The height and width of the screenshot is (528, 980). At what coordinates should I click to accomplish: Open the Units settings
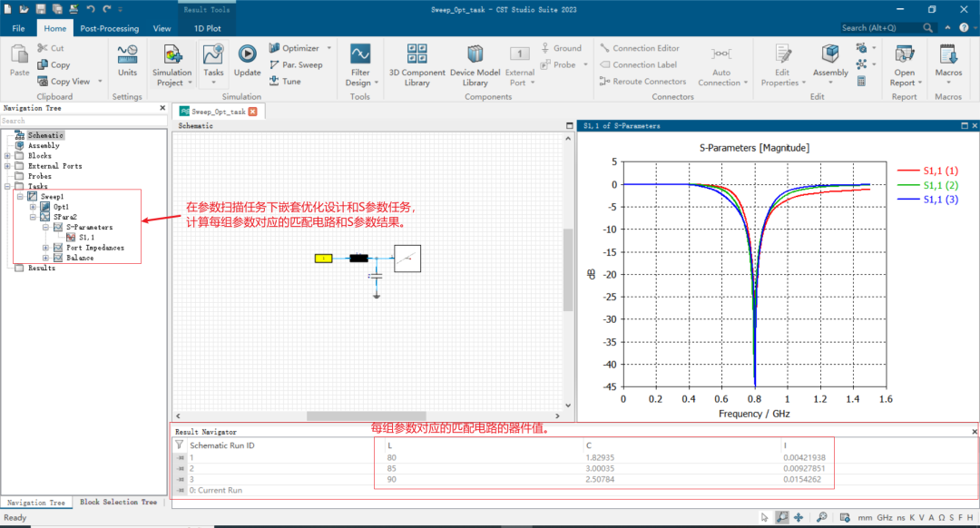(128, 60)
